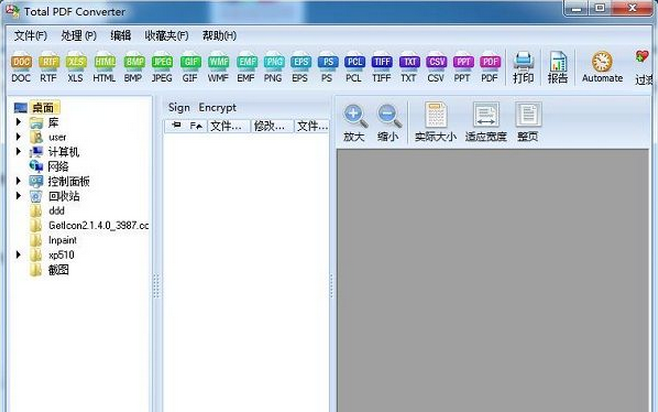Screen dimensions: 658x412
Task: Show whole page with 整页
Action: tap(528, 122)
